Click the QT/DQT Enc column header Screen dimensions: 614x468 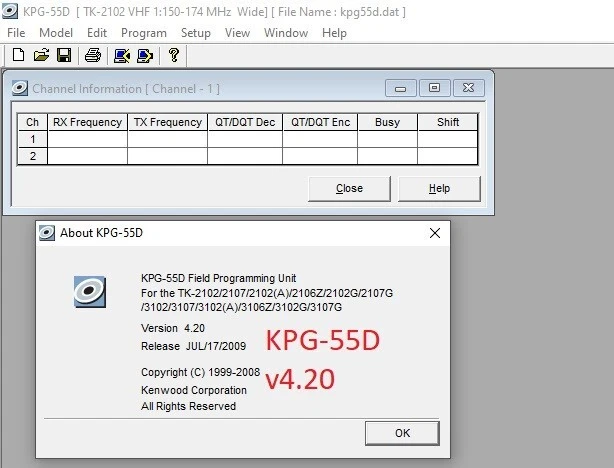click(x=320, y=122)
